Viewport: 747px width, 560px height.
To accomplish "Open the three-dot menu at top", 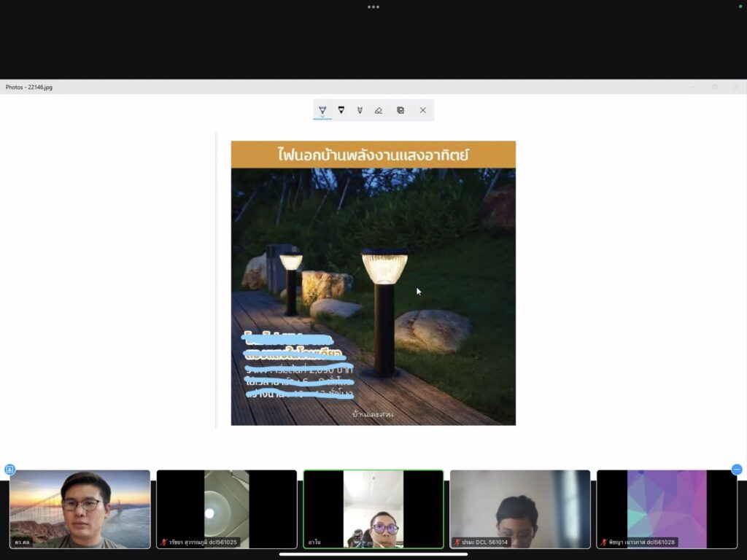I will point(373,7).
